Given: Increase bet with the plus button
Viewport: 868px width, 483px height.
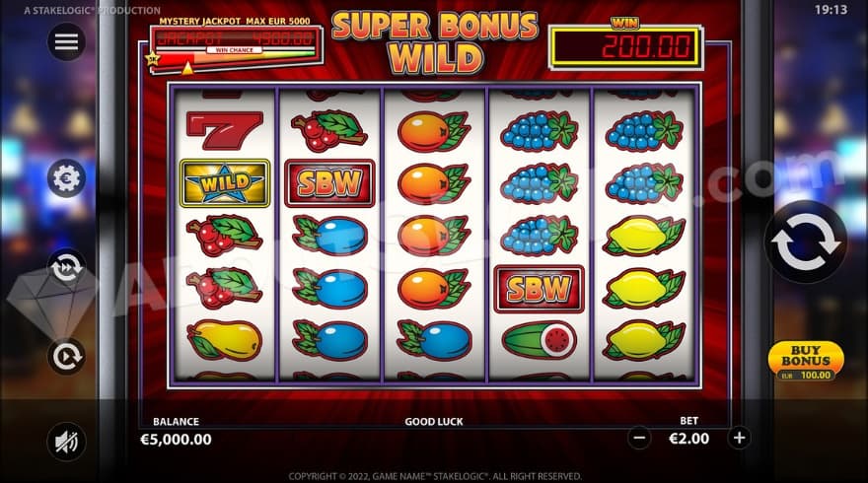Looking at the screenshot, I should [739, 439].
